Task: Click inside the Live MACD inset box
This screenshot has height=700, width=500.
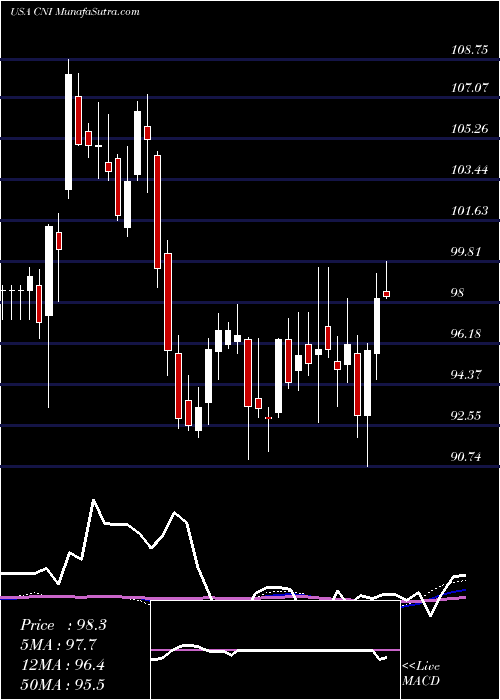Action: pos(275,650)
